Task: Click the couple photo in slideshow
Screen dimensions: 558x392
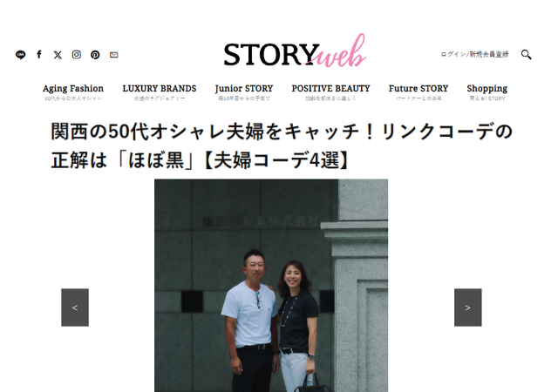Action: click(x=271, y=285)
